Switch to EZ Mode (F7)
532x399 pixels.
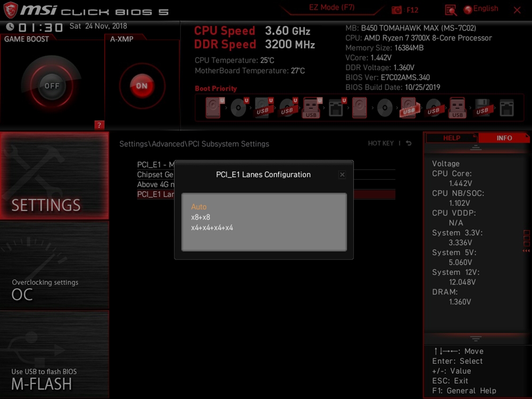(331, 8)
